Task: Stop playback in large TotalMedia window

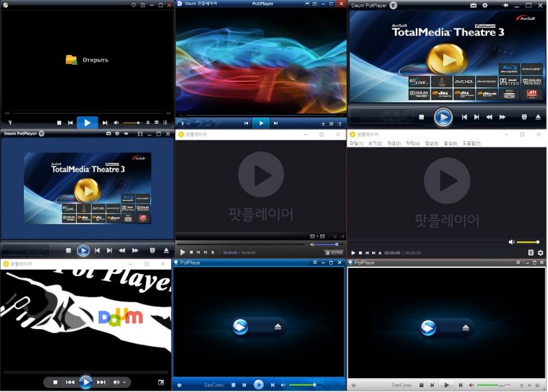Action: pos(421,117)
